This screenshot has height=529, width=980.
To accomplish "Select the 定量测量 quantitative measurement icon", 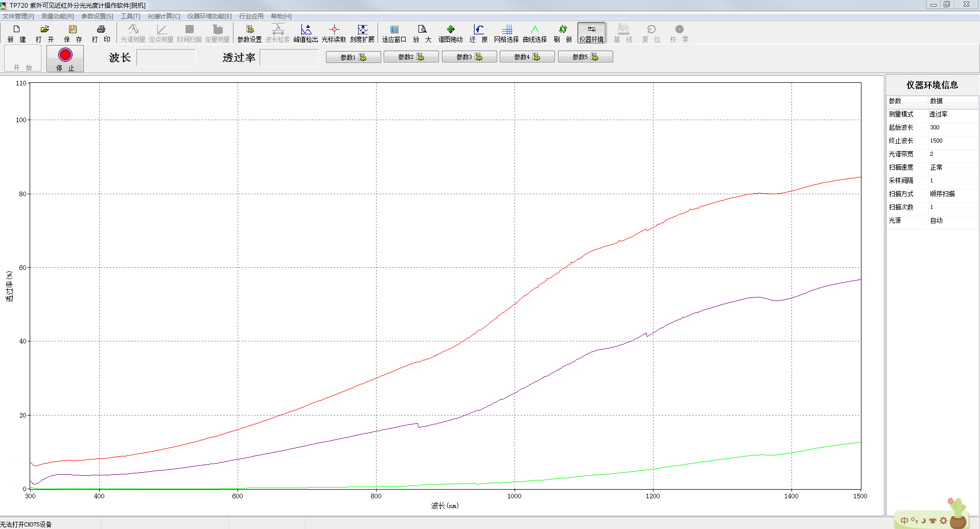I will pyautogui.click(x=217, y=33).
